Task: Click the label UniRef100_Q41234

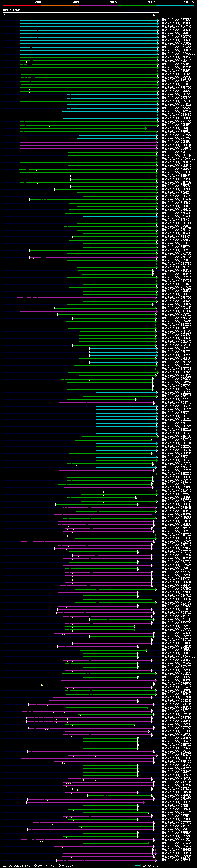Action: [177, 785]
